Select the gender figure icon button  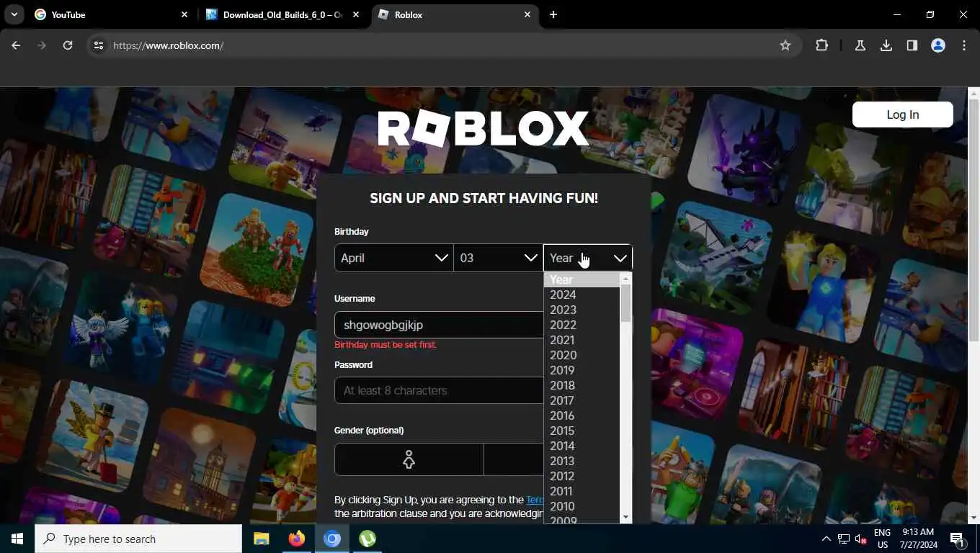(409, 459)
